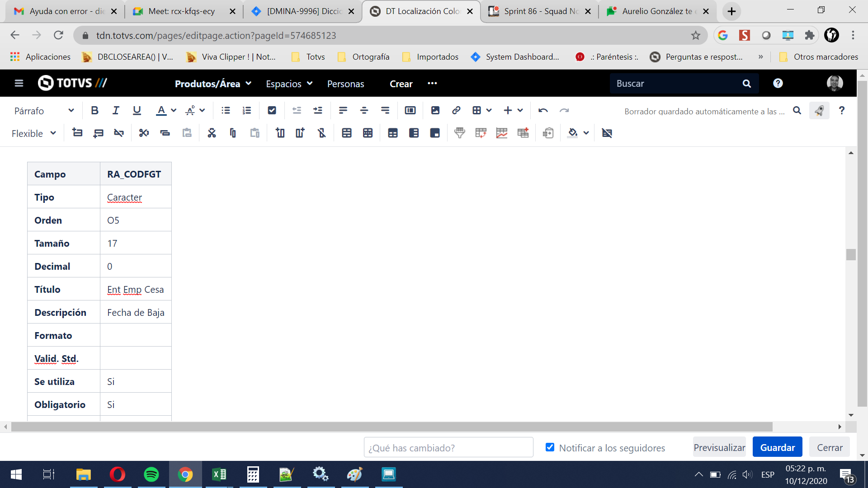The height and width of the screenshot is (488, 868).
Task: Open the Personas menu item
Action: click(345, 84)
